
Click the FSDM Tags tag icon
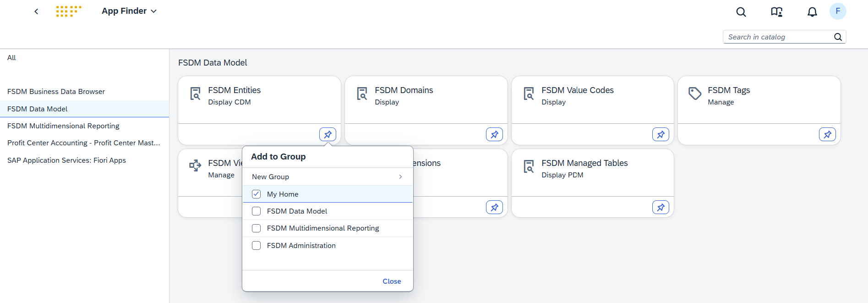[x=695, y=94]
